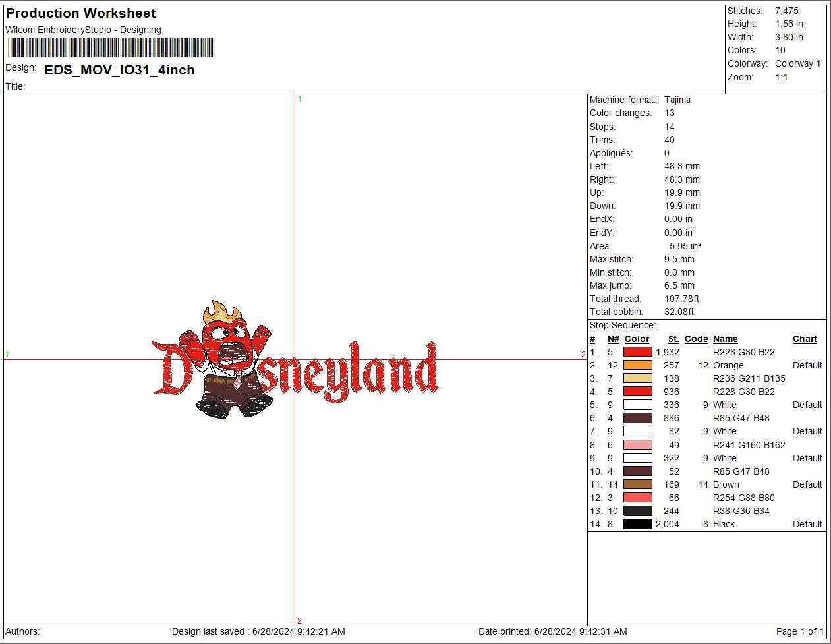Click the red marker 2 on the right edge
Image resolution: width=831 pixels, height=644 pixels.
[582, 354]
